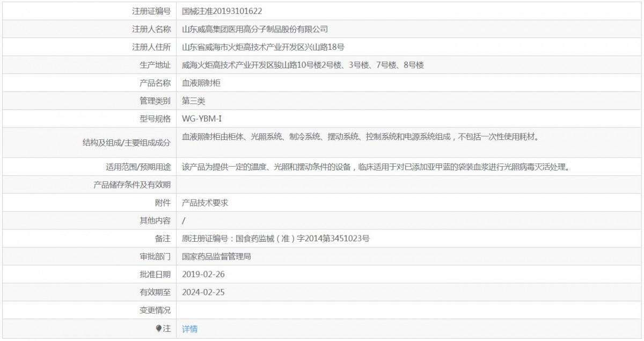Screen dimensions: 644x341
Task: Select approval date 2019-02-26
Action: 203,274
